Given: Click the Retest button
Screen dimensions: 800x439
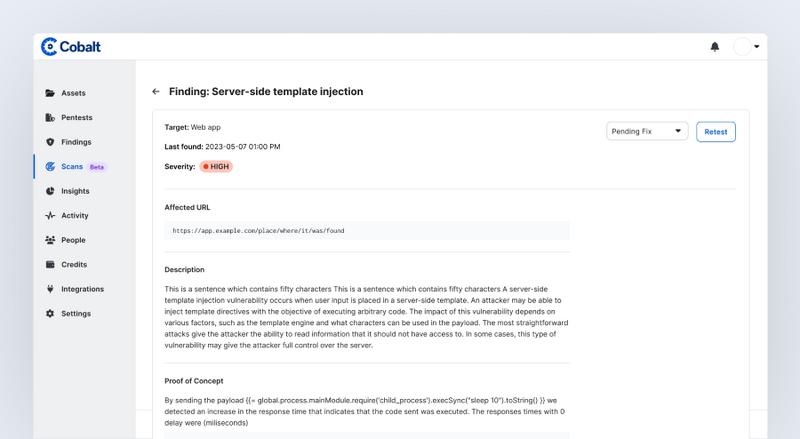Looking at the screenshot, I should point(716,132).
